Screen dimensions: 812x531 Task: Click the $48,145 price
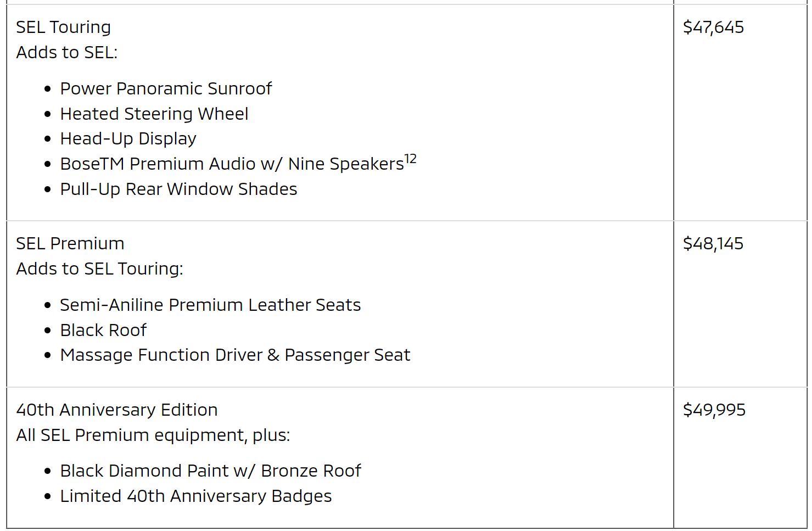[x=713, y=243]
